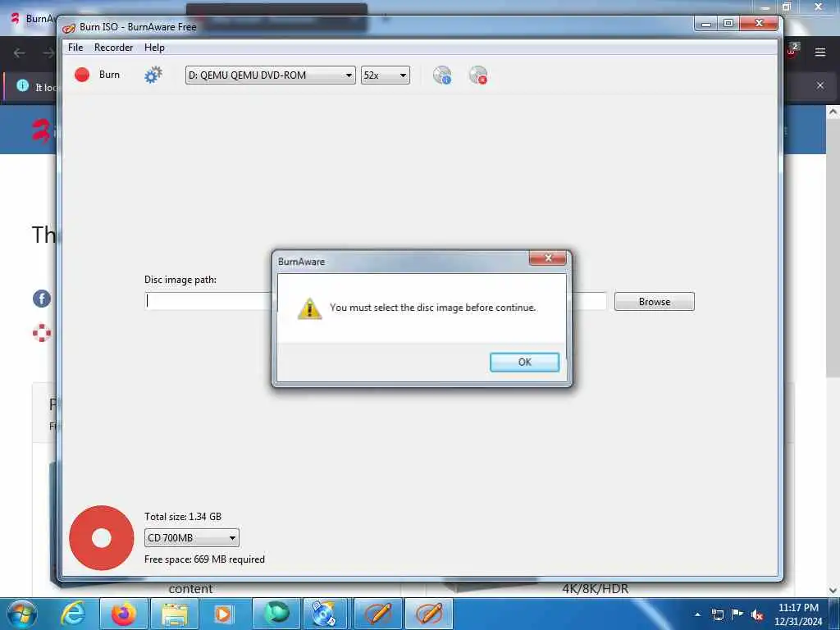Click the lifebuoy icon on webpage

[42, 333]
